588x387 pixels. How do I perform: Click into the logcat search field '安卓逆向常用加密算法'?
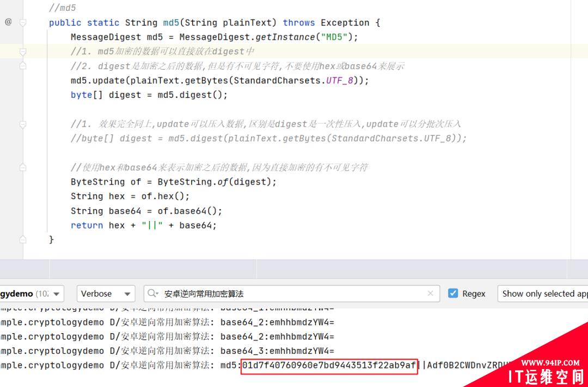(x=292, y=293)
